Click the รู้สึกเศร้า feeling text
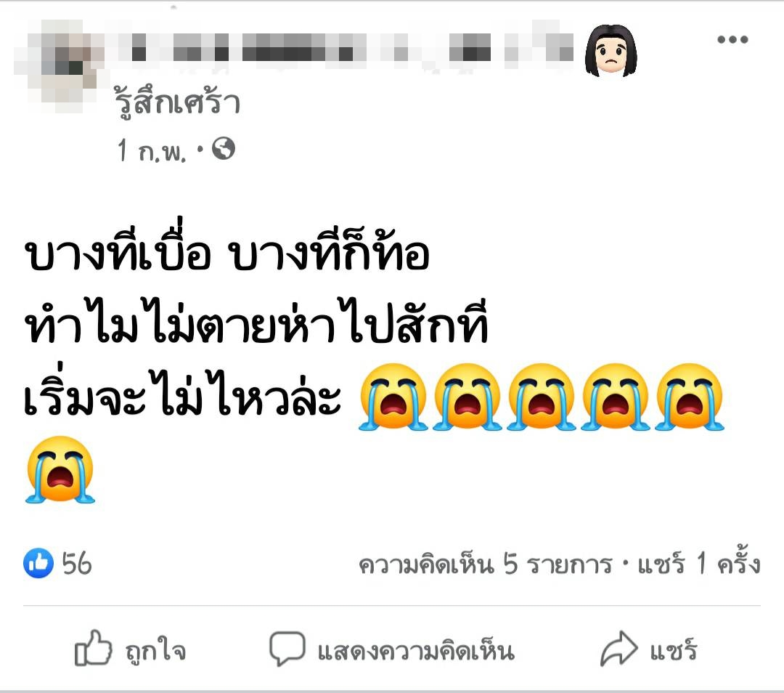This screenshot has height=693, width=784. tap(178, 102)
